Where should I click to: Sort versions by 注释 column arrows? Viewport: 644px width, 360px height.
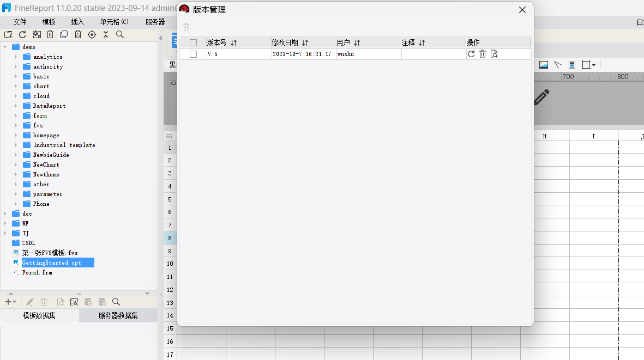(x=422, y=42)
